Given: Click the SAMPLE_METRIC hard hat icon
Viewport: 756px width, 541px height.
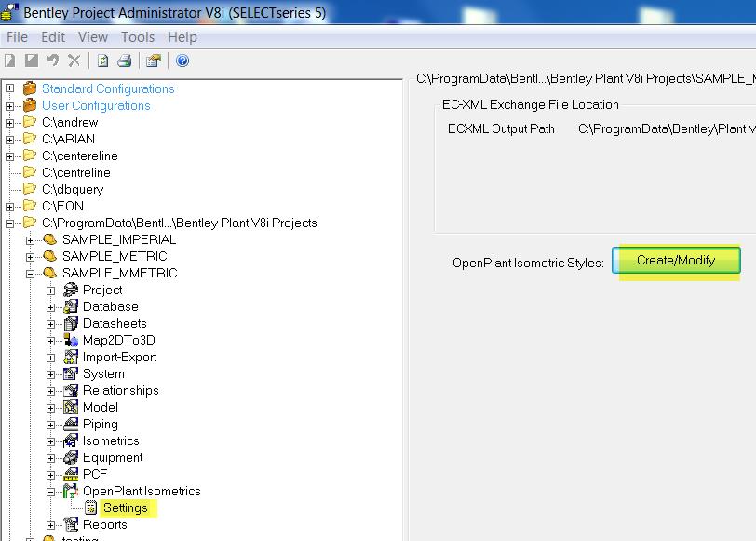Looking at the screenshot, I should coord(49,256).
